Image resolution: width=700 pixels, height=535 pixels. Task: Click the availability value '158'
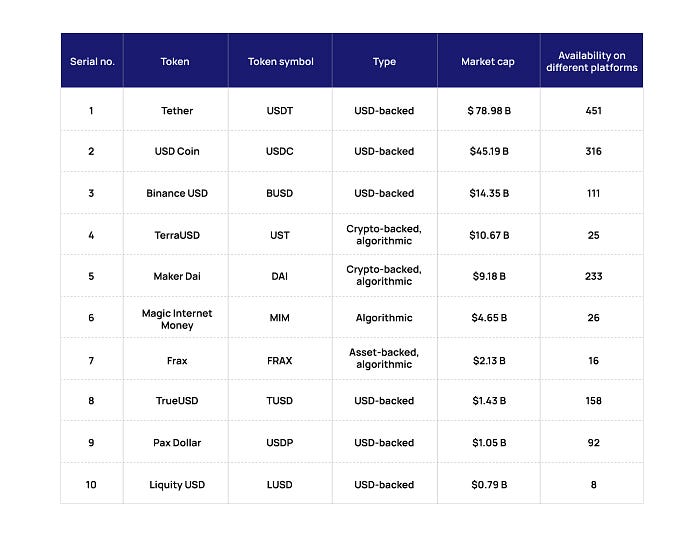(x=593, y=401)
